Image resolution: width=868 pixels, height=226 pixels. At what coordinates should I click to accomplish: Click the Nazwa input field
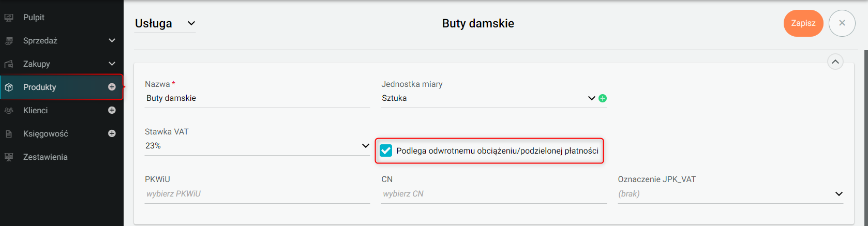coord(257,98)
